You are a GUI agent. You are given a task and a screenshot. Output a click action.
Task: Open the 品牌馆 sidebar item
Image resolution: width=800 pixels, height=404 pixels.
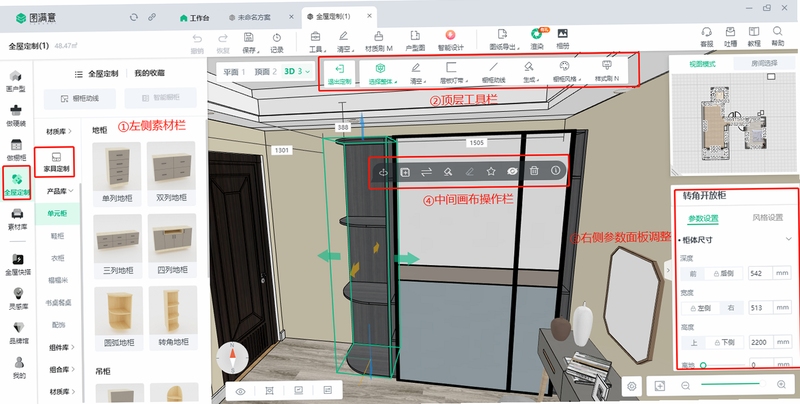(19, 332)
